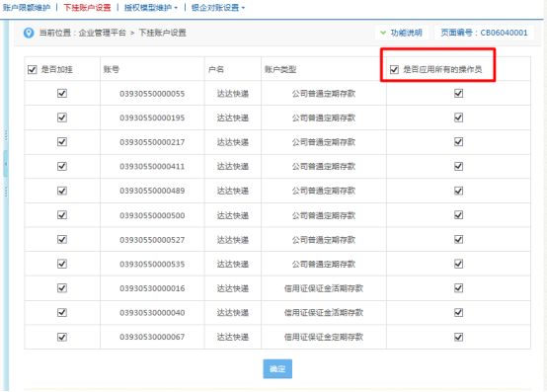Open the 账户限额维护 menu item
This screenshot has width=547, height=392.
pos(27,7)
